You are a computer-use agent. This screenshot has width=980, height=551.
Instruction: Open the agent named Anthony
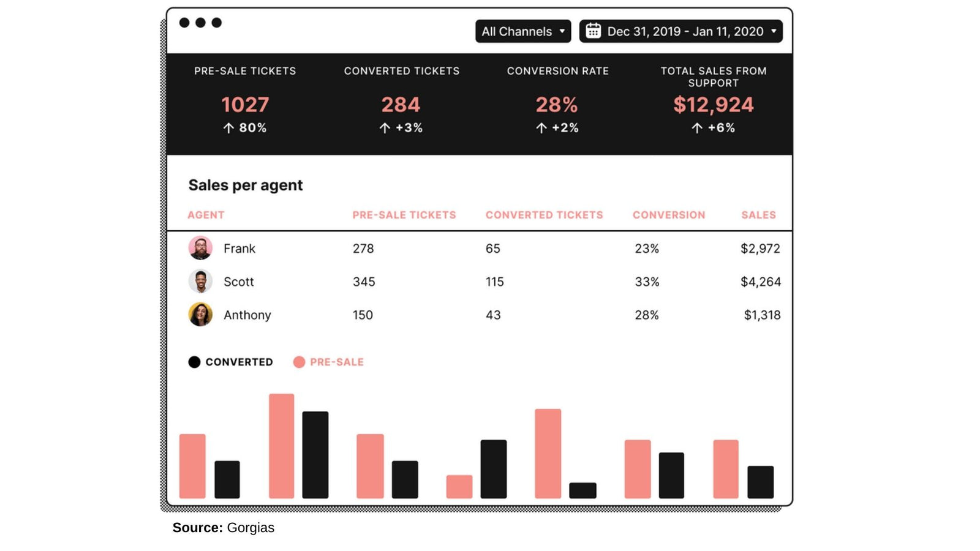(247, 315)
